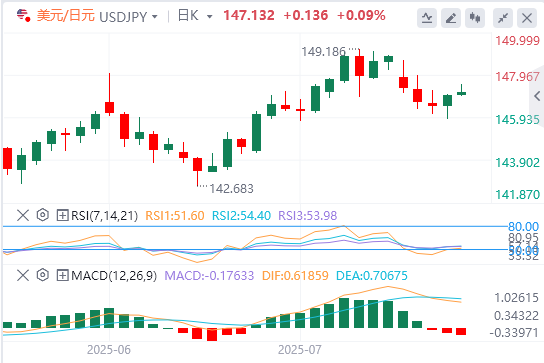The height and width of the screenshot is (363, 544).
Task: Click the RSI(7,14,21) indicator label
Action: tap(104, 216)
